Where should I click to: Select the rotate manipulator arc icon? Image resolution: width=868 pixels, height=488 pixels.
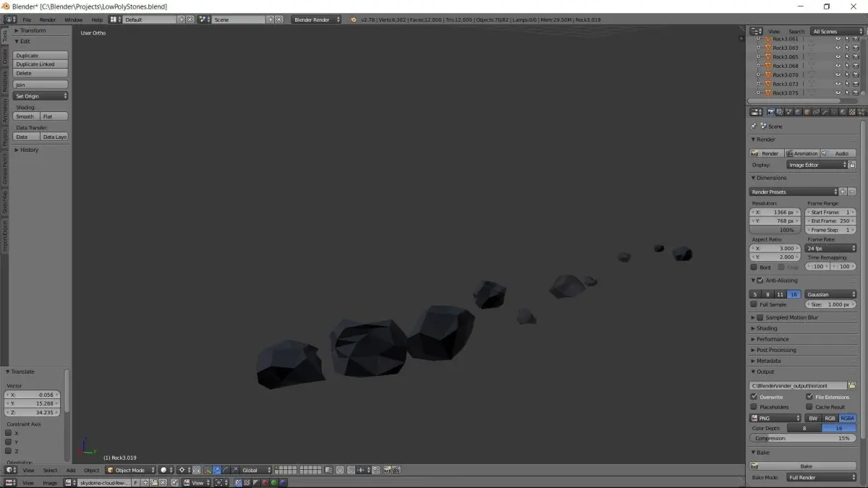click(x=225, y=470)
